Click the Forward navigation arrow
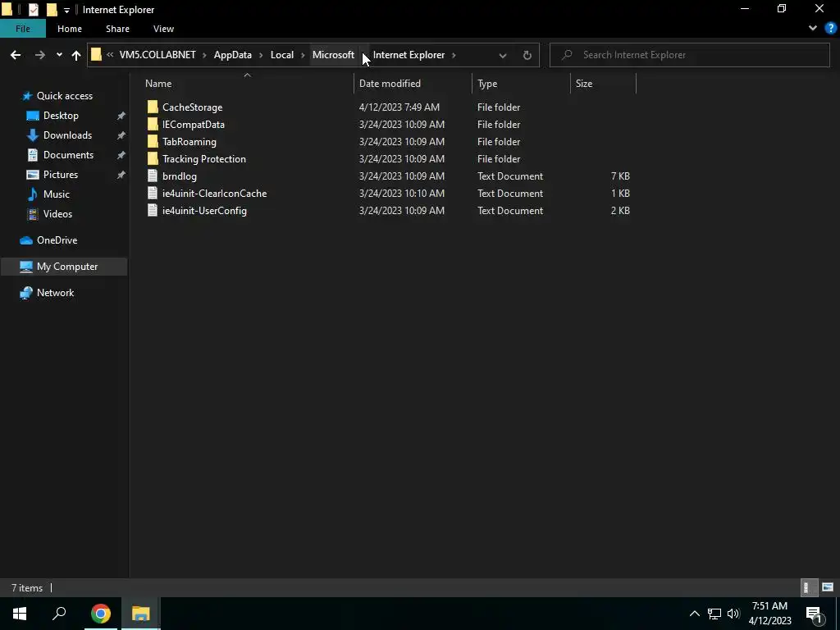The height and width of the screenshot is (630, 840). pos(39,55)
